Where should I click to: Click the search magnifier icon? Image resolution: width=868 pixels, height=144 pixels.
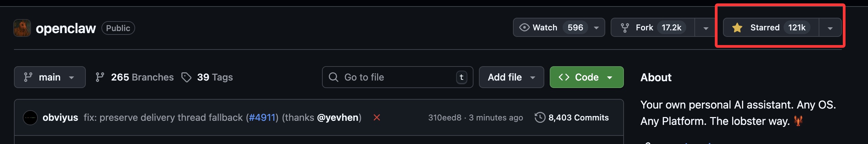(x=334, y=77)
